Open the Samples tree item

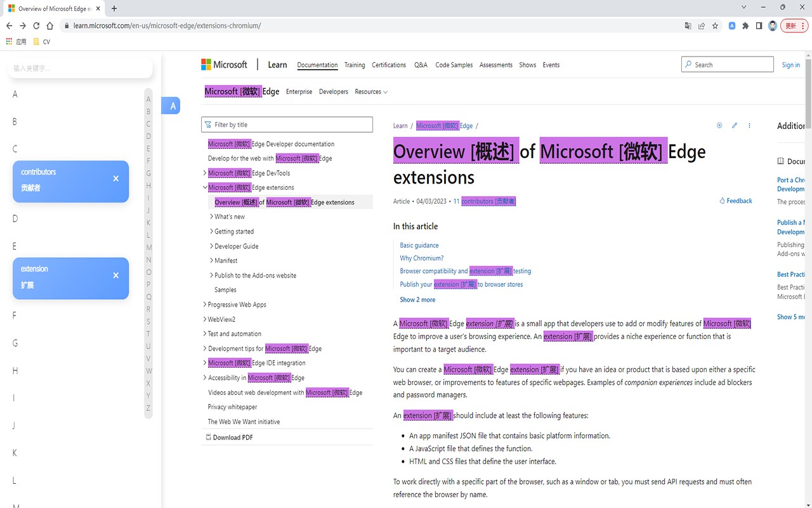click(225, 290)
